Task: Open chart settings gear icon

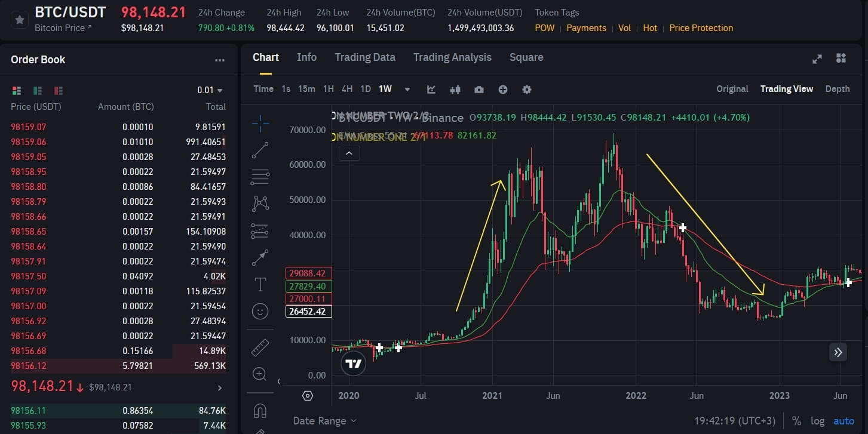Action: 526,90
